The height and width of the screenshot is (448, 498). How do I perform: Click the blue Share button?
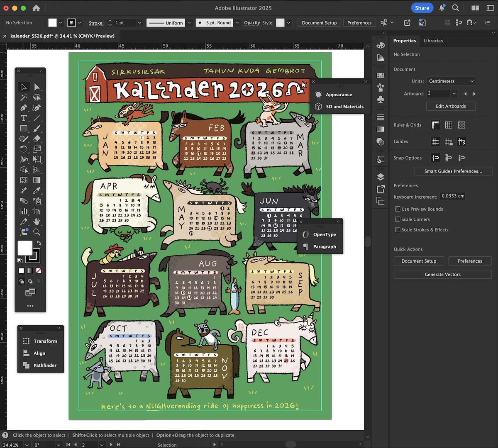422,8
